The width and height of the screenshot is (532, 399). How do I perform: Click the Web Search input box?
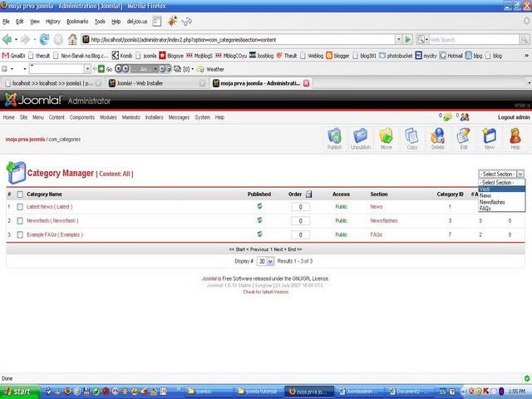click(475, 40)
